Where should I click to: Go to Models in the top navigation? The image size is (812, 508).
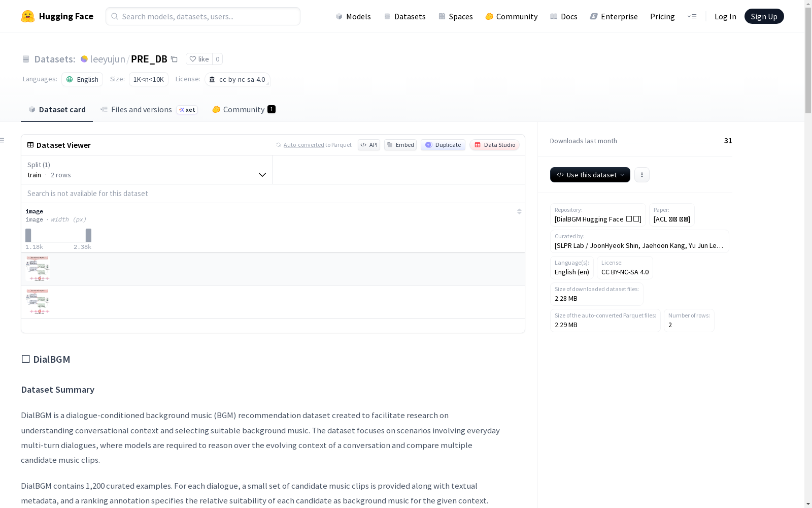point(353,16)
